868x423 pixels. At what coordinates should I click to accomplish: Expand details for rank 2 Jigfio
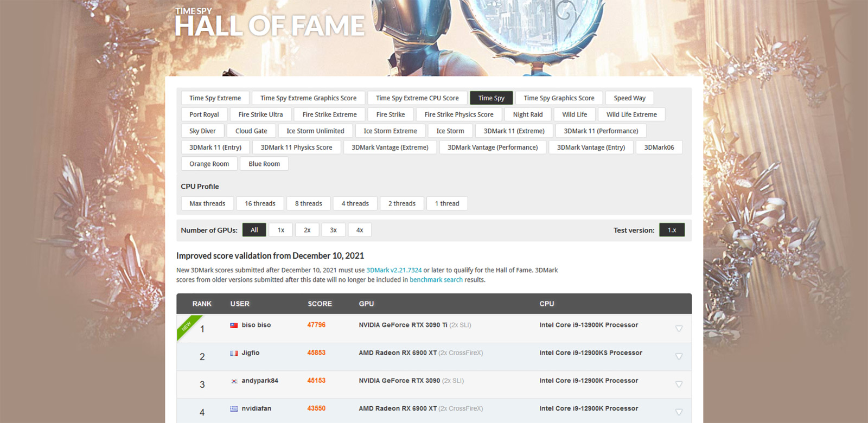679,356
